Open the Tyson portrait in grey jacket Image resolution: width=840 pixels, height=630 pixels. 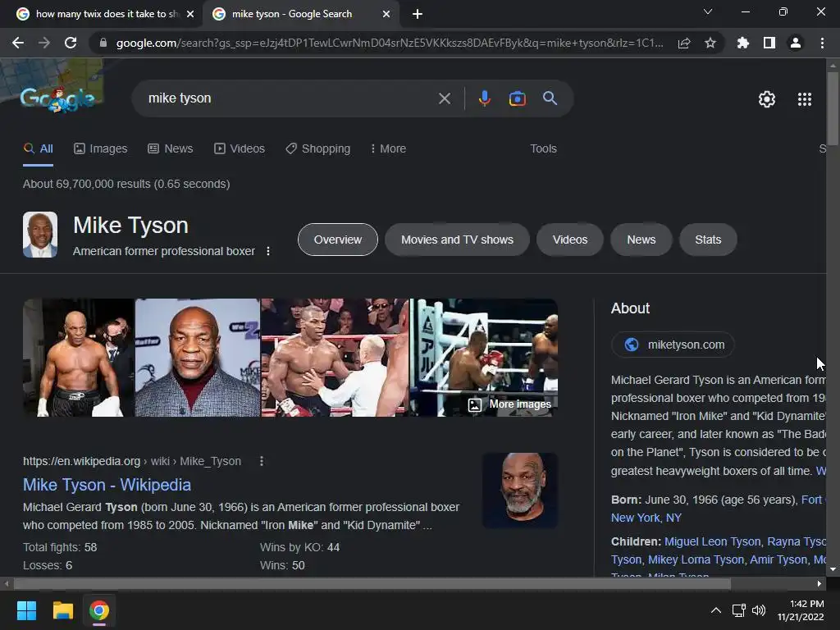(x=197, y=358)
